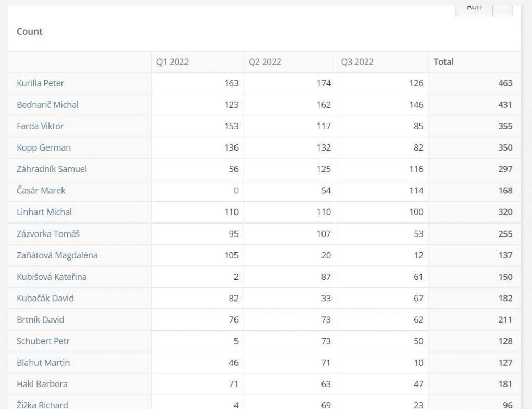Open the more options button beside Run
The height and width of the screenshot is (409, 532).
click(502, 10)
